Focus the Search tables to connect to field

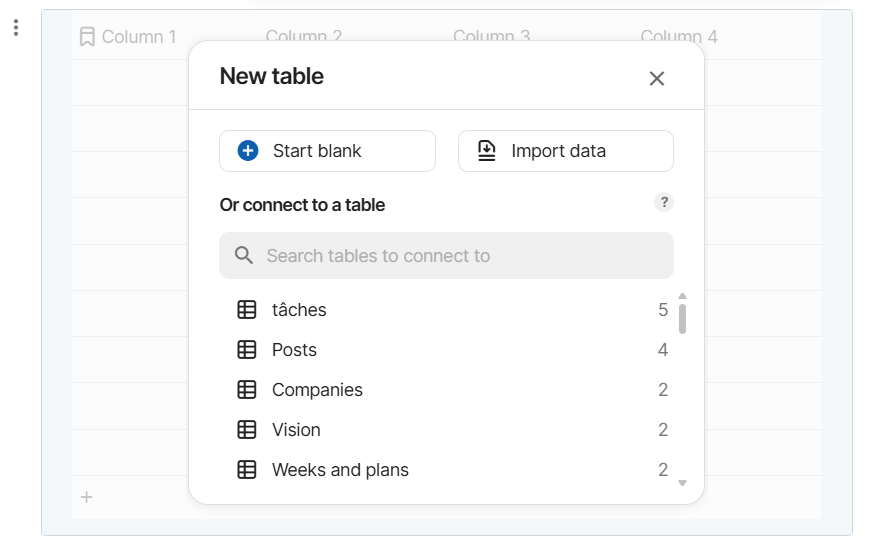460,256
